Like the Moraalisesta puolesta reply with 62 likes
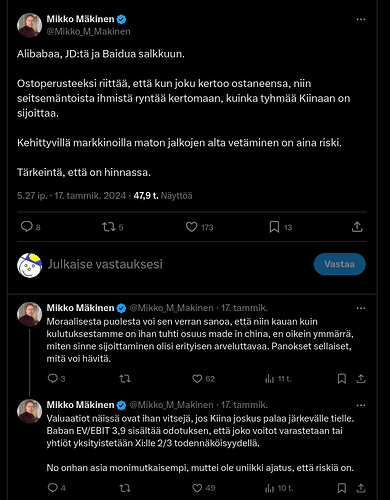Viewport: 390px width, 500px height. (x=203, y=379)
